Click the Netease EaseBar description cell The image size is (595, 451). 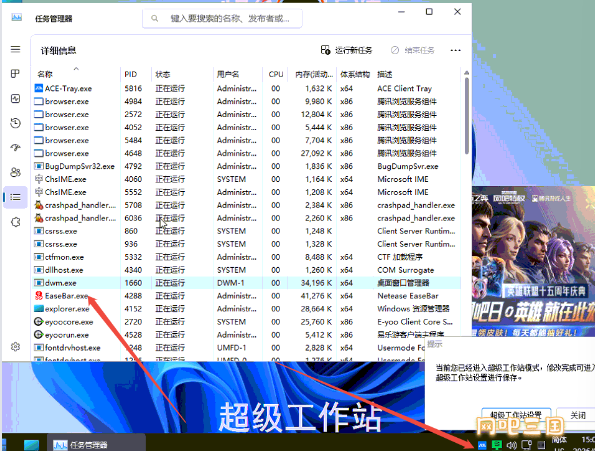408,296
